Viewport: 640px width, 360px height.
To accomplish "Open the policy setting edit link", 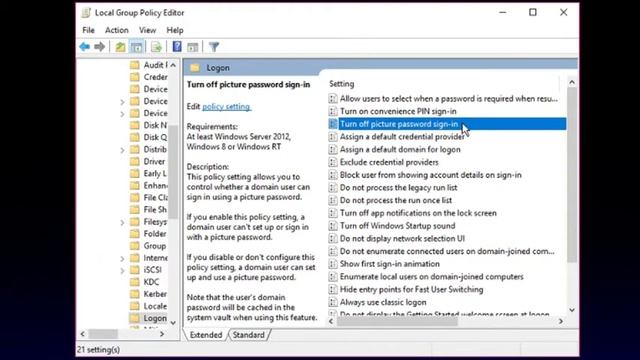I will click(x=226, y=107).
